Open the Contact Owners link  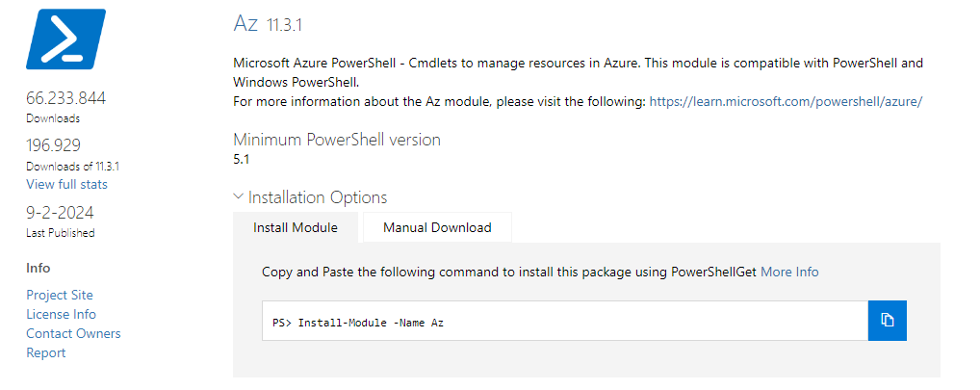[73, 334]
